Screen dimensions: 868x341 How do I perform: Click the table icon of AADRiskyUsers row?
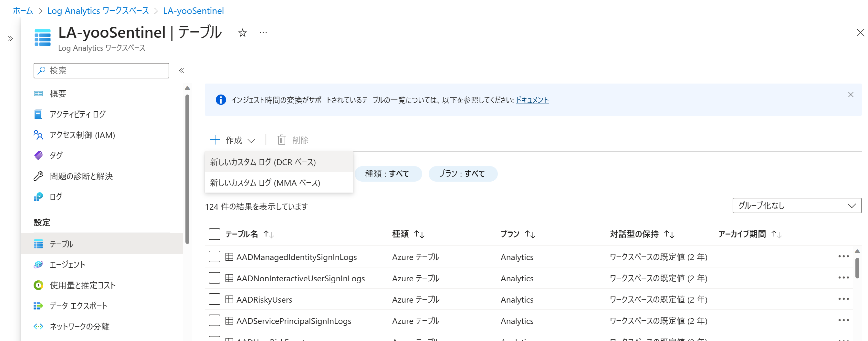click(x=229, y=299)
